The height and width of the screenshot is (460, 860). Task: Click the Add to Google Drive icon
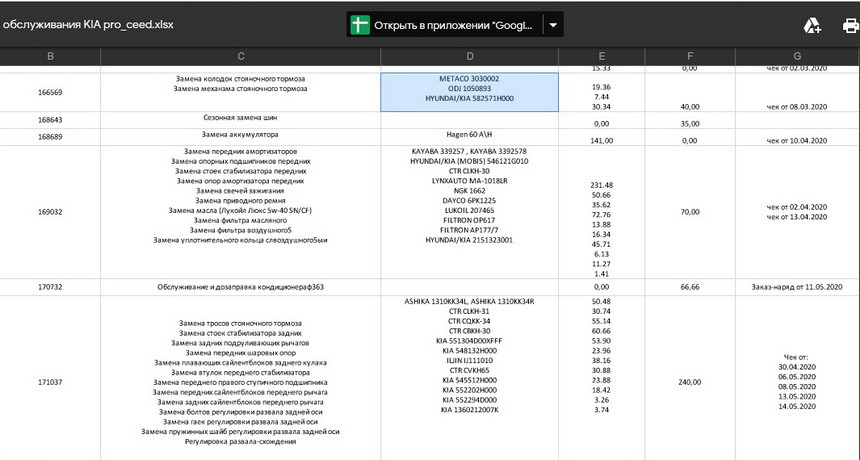tap(812, 25)
